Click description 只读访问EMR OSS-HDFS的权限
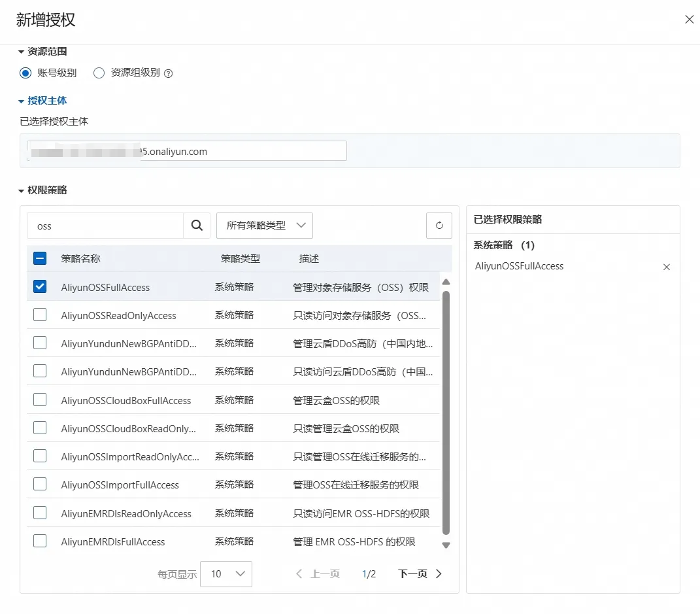700x614 pixels. (361, 513)
